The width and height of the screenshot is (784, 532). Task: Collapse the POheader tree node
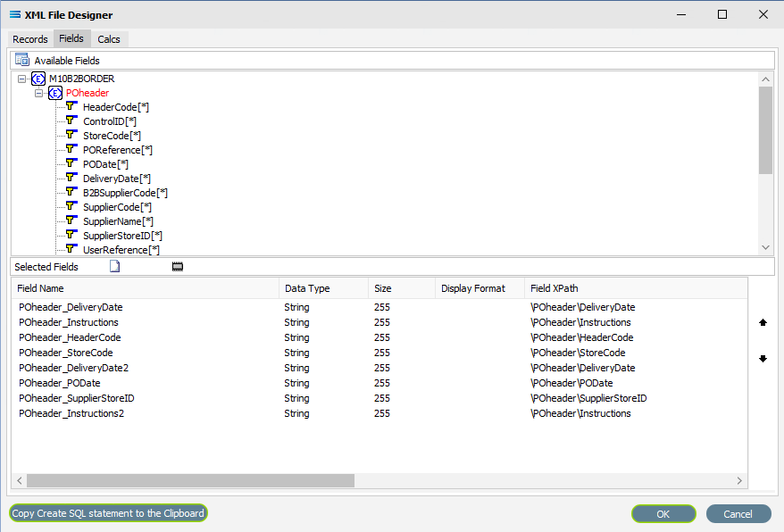[38, 93]
